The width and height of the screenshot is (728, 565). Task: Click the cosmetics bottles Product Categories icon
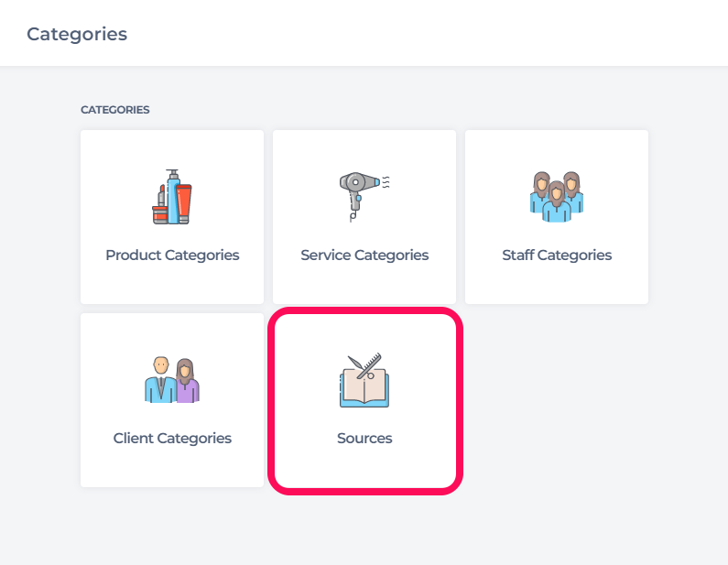[x=172, y=196]
